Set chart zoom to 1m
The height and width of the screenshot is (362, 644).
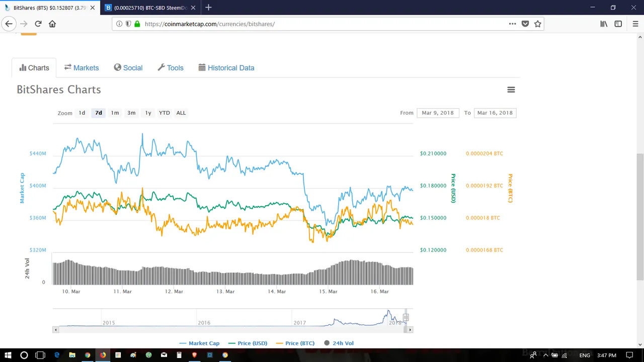[115, 113]
